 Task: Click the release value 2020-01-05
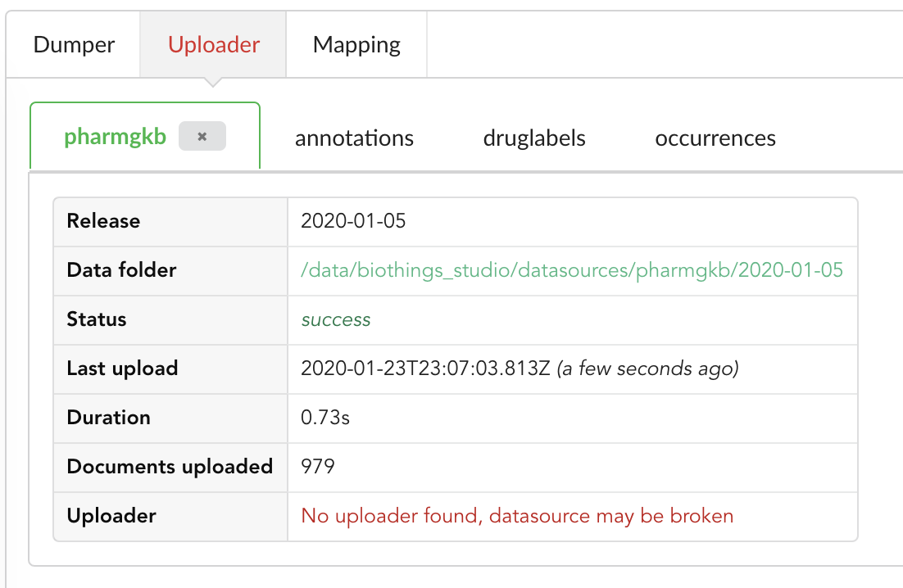coord(353,221)
